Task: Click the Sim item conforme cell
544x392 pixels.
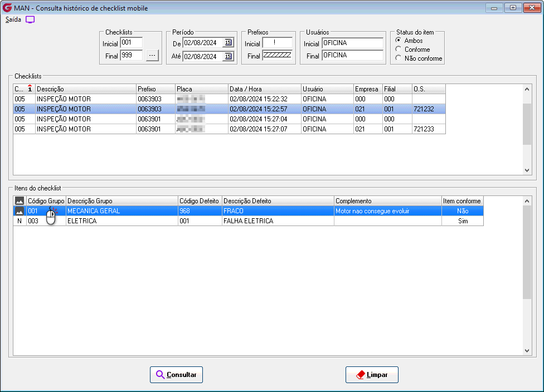Action: click(x=463, y=221)
